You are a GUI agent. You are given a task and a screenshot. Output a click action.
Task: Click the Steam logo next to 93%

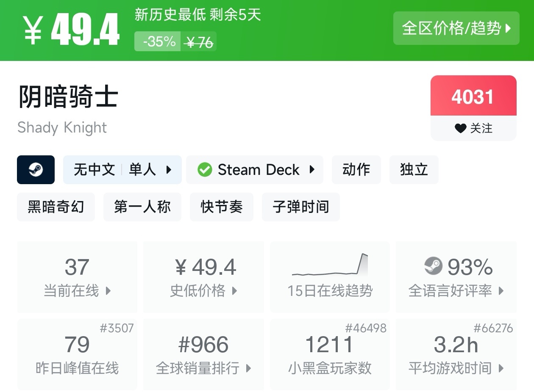coord(433,266)
